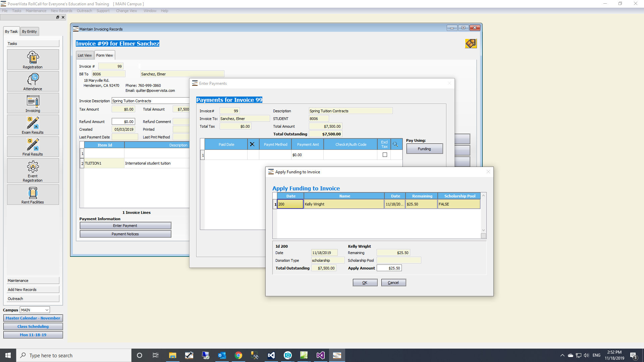Click the magnifier icon in payments grid header
644x362 pixels.
point(395,144)
